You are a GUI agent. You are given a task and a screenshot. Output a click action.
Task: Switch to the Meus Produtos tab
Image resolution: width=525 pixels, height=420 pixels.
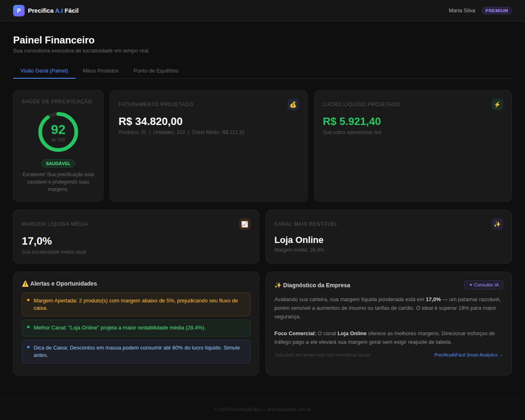coord(101,71)
